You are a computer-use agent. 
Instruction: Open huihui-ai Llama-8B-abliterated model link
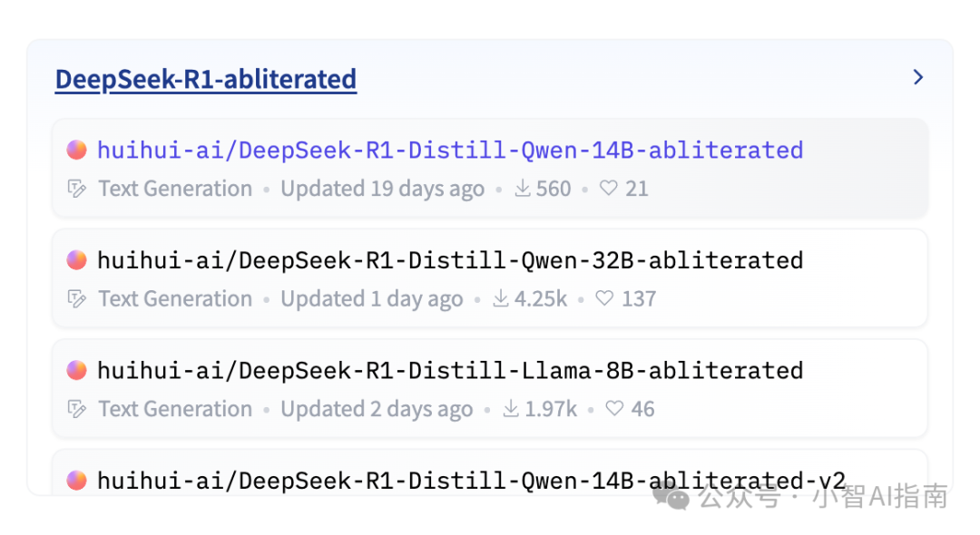[x=449, y=371]
